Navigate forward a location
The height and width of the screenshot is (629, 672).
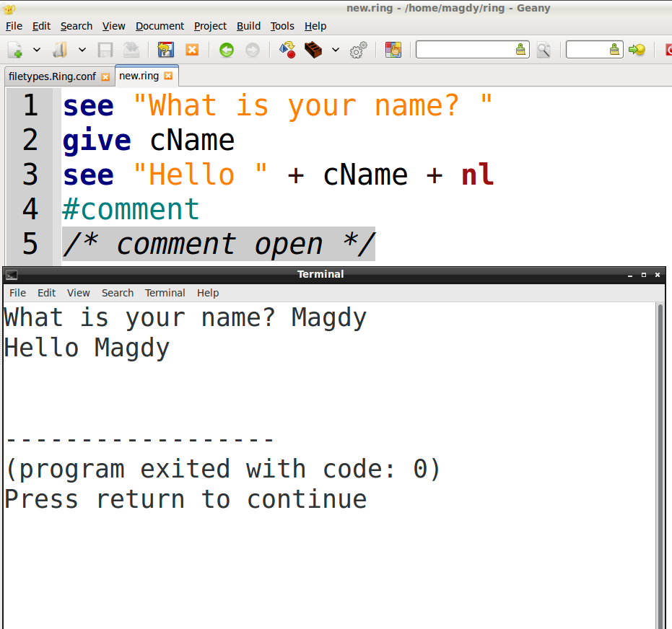(252, 49)
